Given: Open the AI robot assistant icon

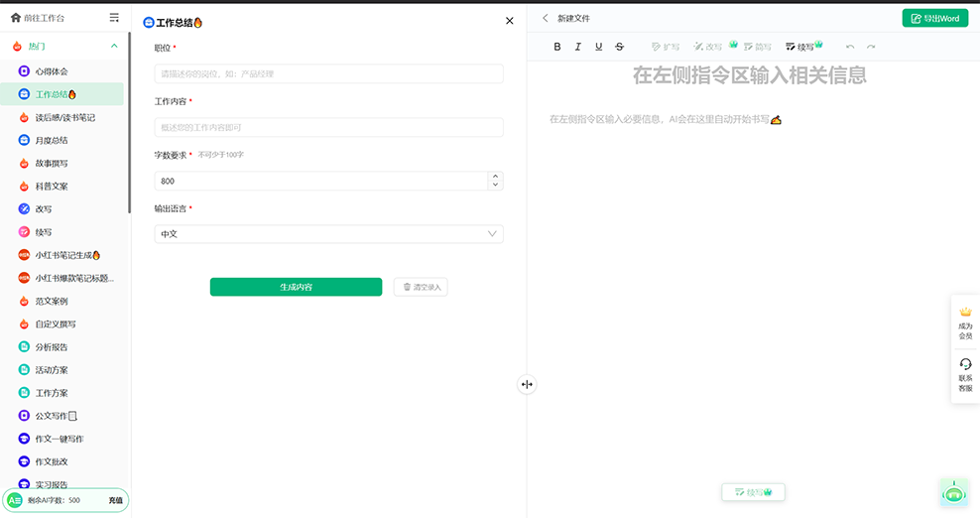Looking at the screenshot, I should 953,492.
